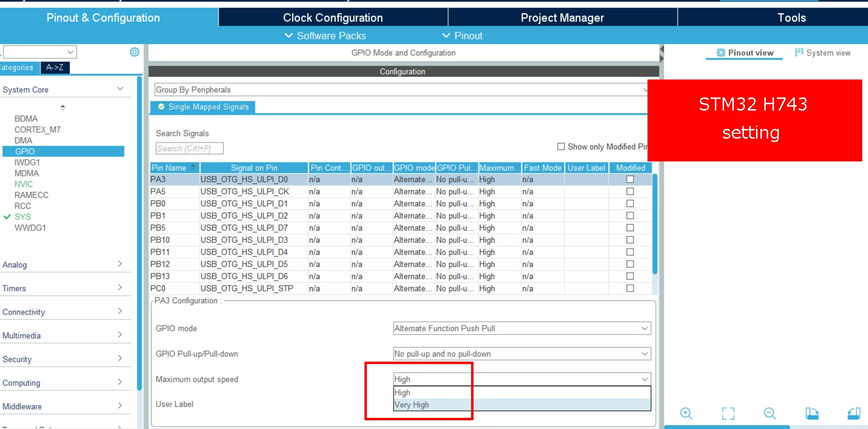This screenshot has height=429, width=868.
Task: Expand the Computing category
Action: click(120, 382)
